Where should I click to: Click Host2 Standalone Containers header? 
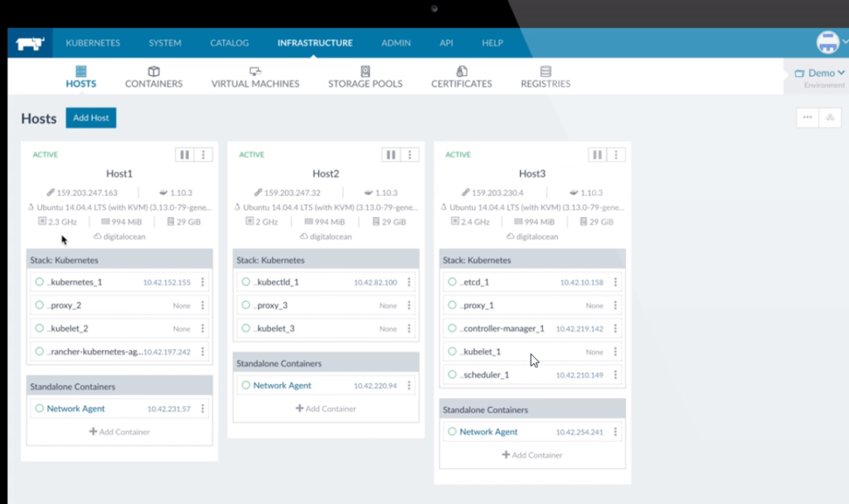(x=326, y=363)
